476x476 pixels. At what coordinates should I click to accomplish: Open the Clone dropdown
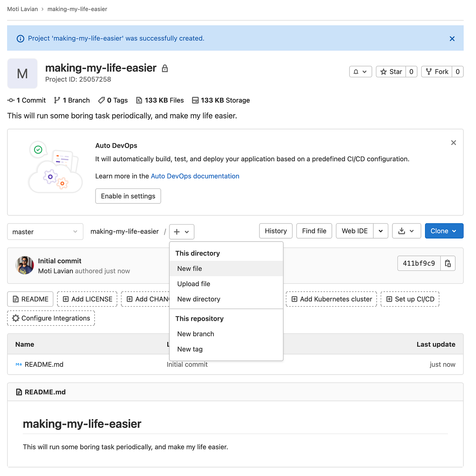pyautogui.click(x=444, y=231)
